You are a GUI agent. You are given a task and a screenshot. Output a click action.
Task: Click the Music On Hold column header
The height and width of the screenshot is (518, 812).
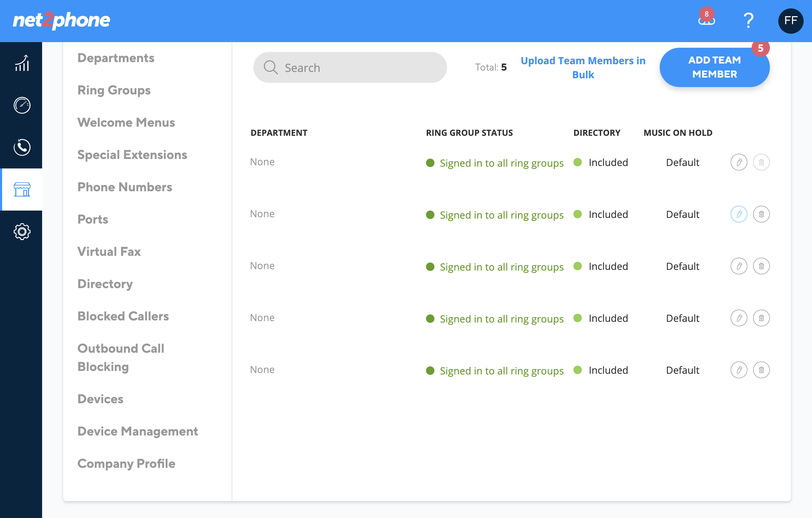pos(678,133)
